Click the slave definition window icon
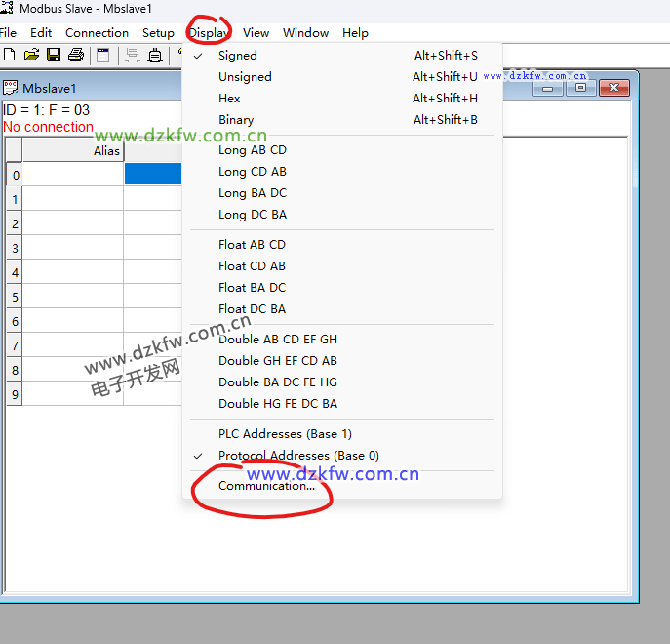670x644 pixels. pyautogui.click(x=103, y=56)
